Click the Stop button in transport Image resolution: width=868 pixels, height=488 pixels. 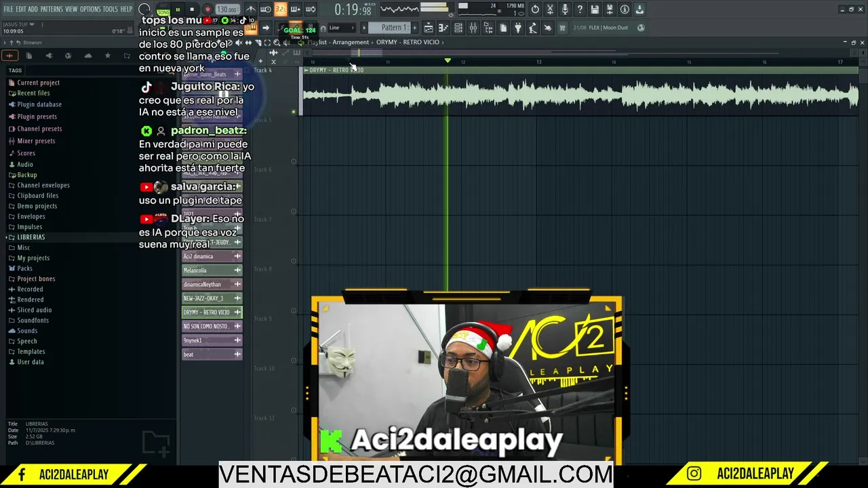192,9
